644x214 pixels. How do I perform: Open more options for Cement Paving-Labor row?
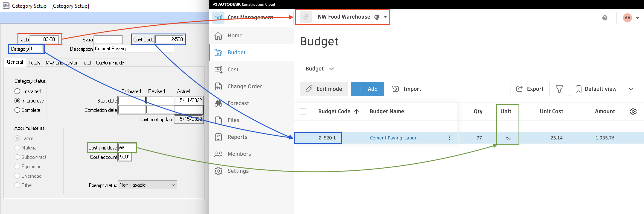pyautogui.click(x=449, y=138)
